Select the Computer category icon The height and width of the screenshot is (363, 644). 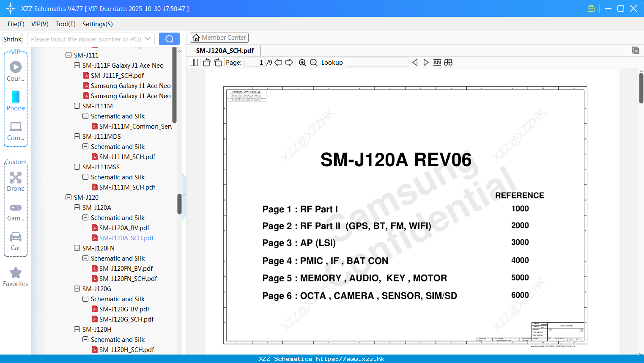16,131
